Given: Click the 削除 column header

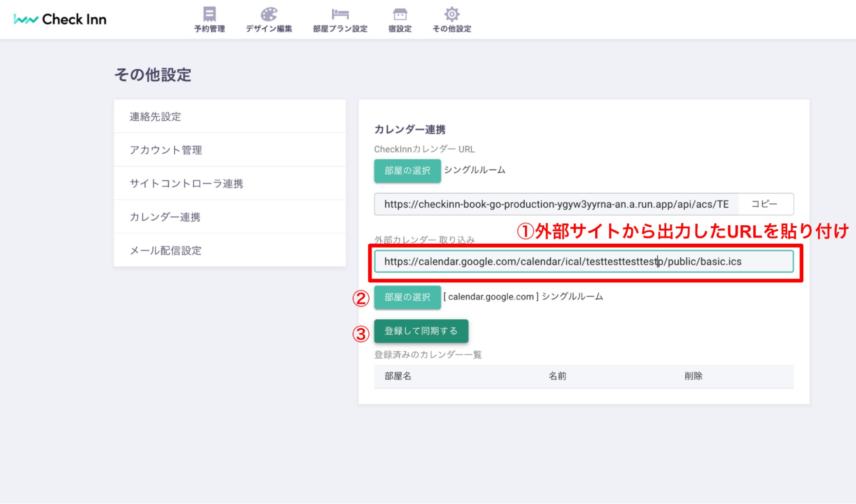Looking at the screenshot, I should point(693,376).
